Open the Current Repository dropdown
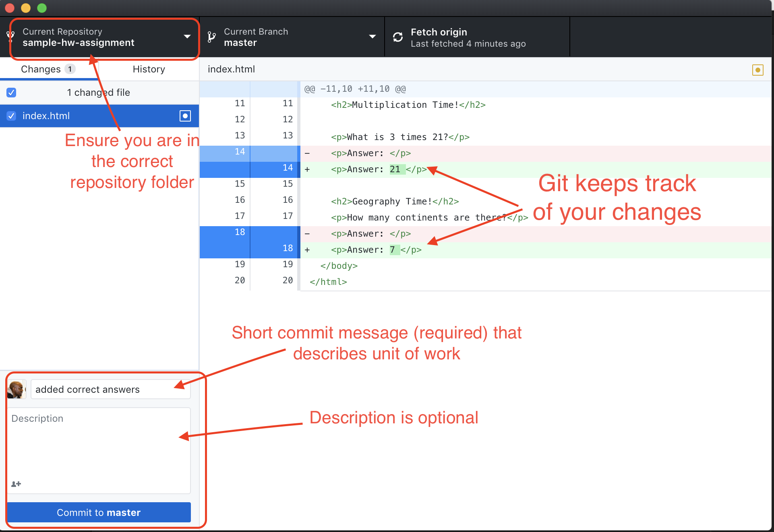The image size is (774, 532). 100,37
